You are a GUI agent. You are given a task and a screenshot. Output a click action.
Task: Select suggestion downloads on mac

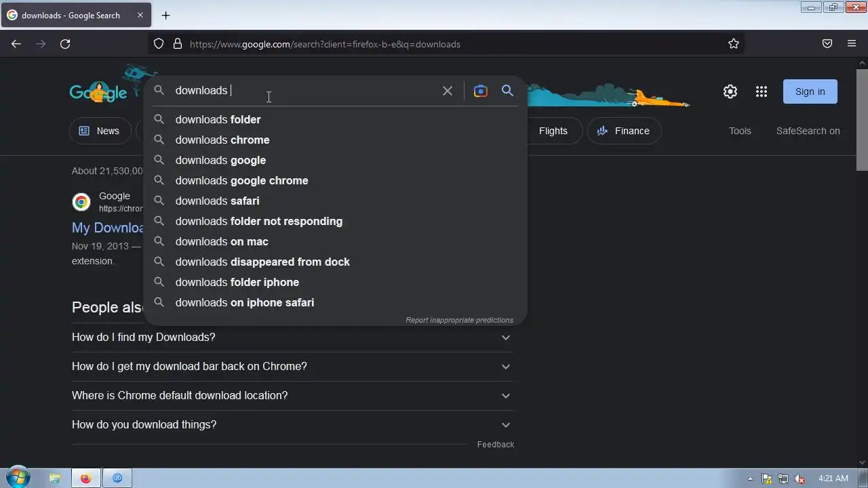pyautogui.click(x=335, y=241)
